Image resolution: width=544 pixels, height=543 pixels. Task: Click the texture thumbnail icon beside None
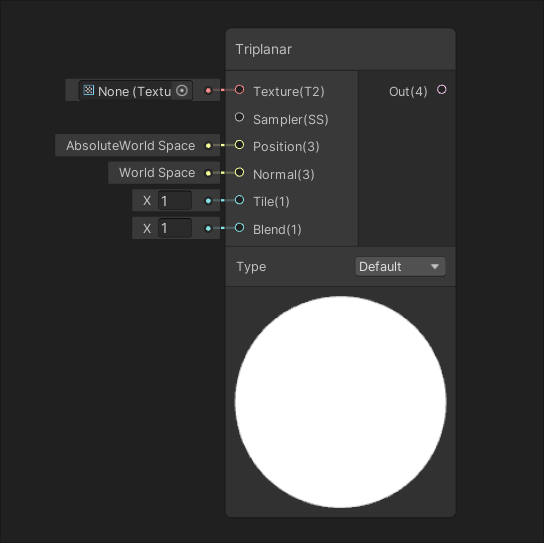pyautogui.click(x=89, y=90)
